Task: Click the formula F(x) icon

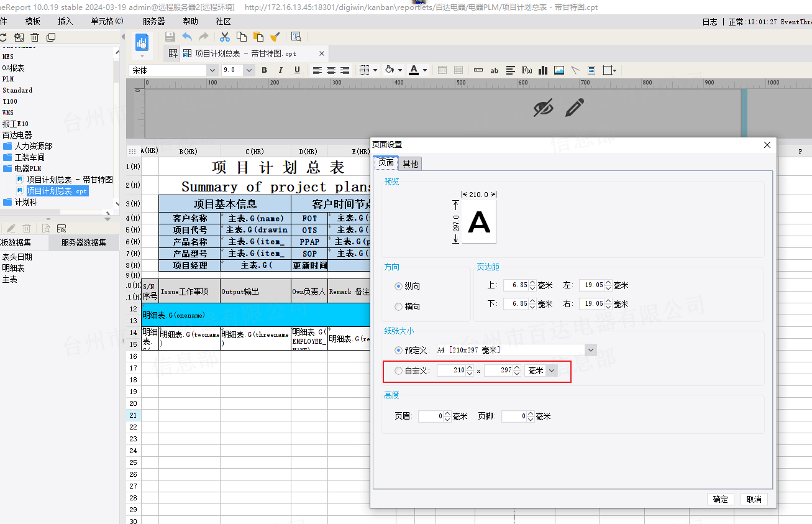Action: click(x=526, y=70)
